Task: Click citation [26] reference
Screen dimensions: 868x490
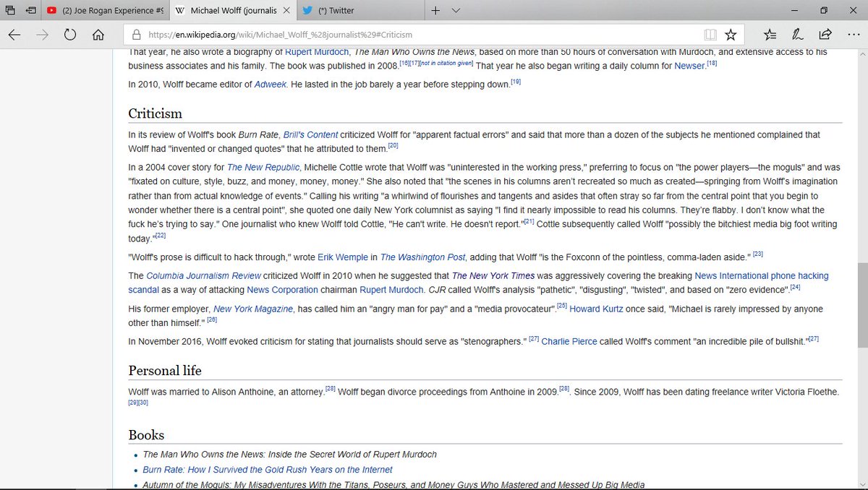Action: (x=212, y=320)
